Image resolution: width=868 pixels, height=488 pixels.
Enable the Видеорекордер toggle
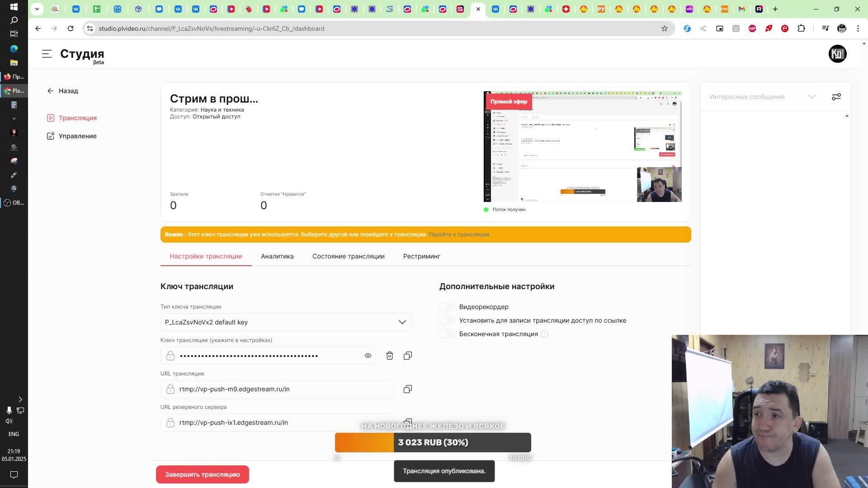click(x=447, y=307)
